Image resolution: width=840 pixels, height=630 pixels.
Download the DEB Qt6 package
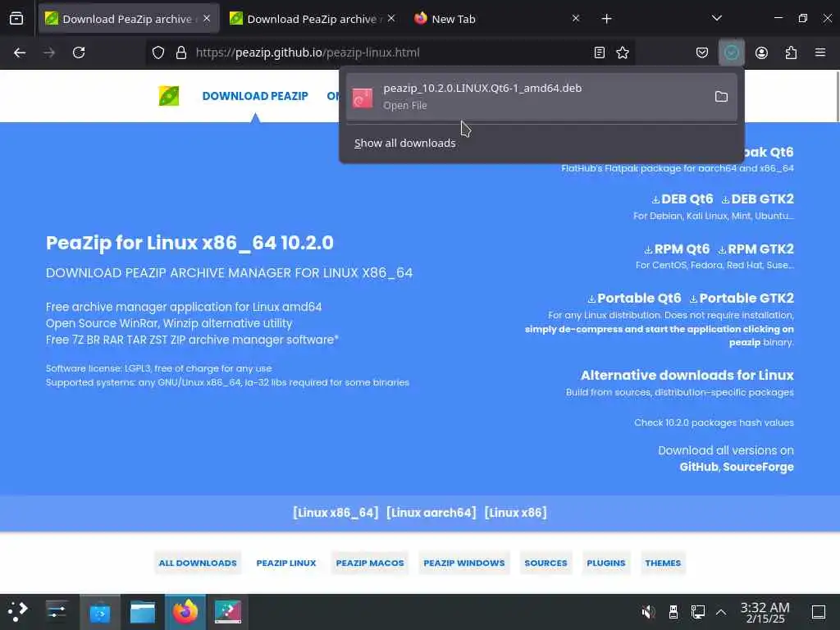point(682,199)
